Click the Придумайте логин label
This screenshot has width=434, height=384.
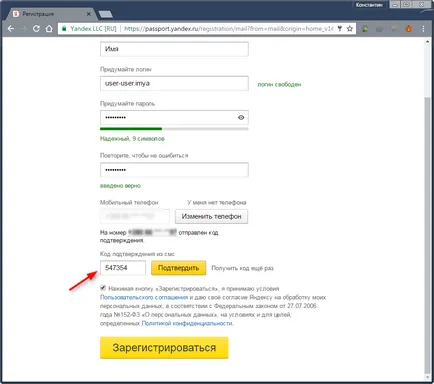[126, 69]
